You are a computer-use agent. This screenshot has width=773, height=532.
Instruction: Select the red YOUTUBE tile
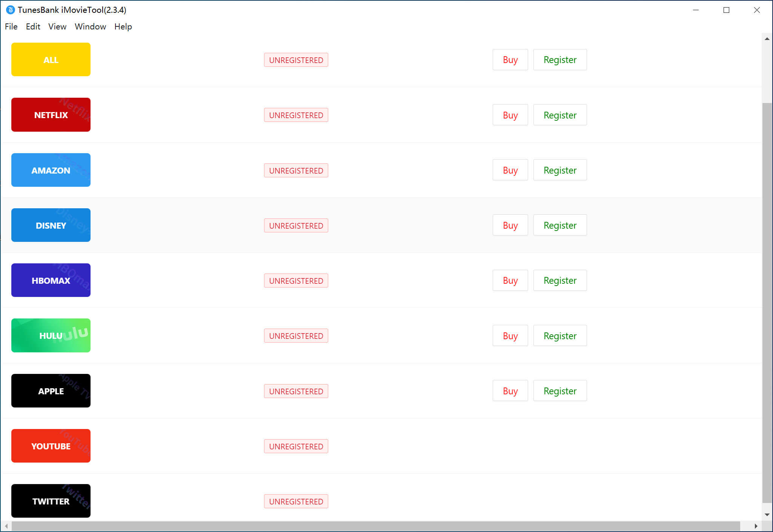point(51,446)
